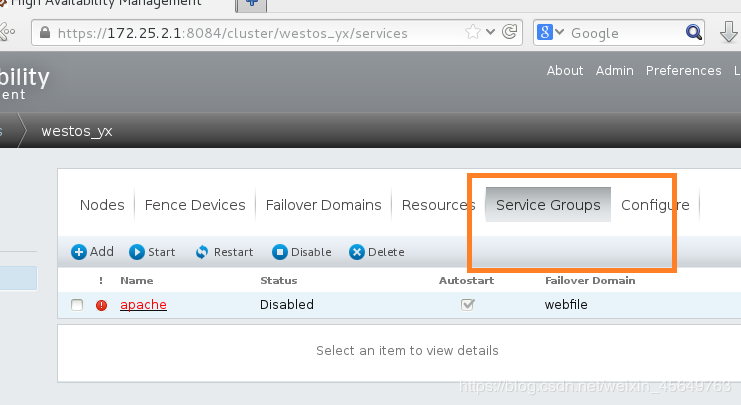Viewport: 741px width, 405px height.
Task: Click the Restart label in the toolbar
Action: click(x=233, y=252)
